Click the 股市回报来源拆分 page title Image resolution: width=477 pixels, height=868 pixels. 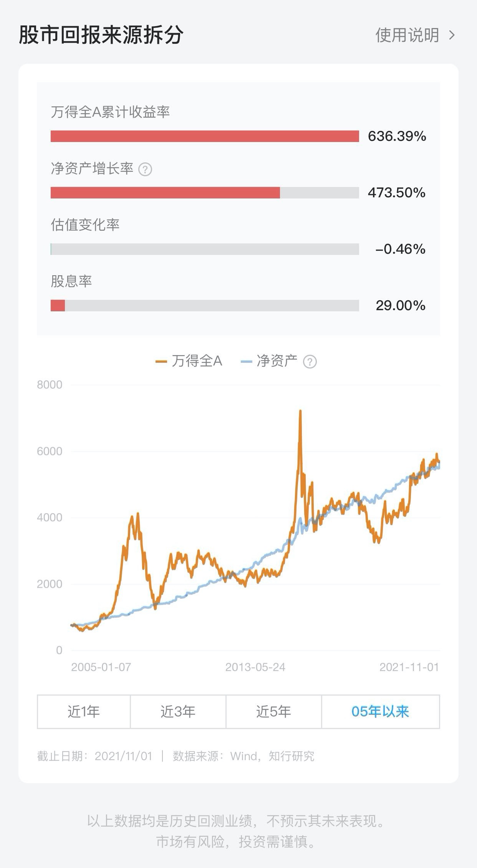pos(101,35)
